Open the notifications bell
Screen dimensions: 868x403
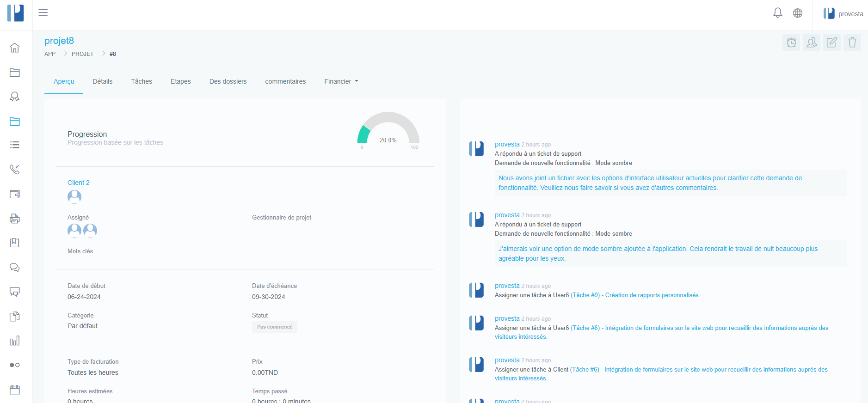(x=777, y=13)
